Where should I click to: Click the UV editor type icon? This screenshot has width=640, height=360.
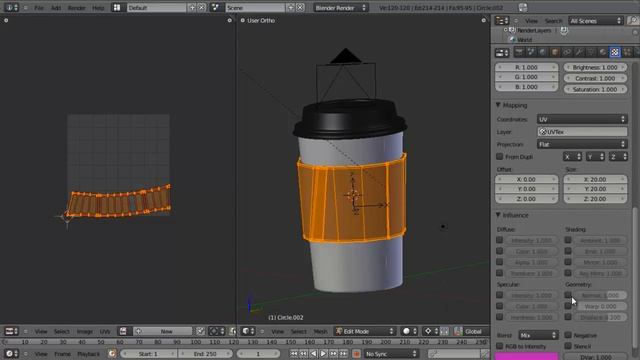[x=11, y=331]
